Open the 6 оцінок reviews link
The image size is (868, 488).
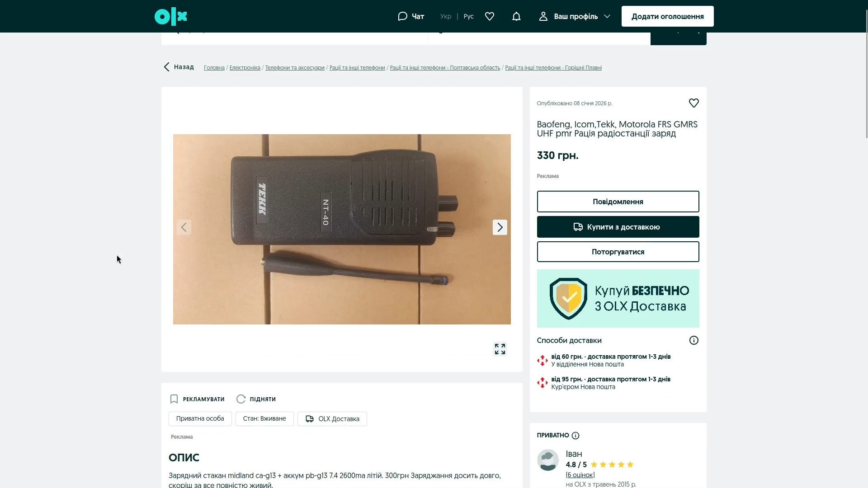(x=580, y=475)
